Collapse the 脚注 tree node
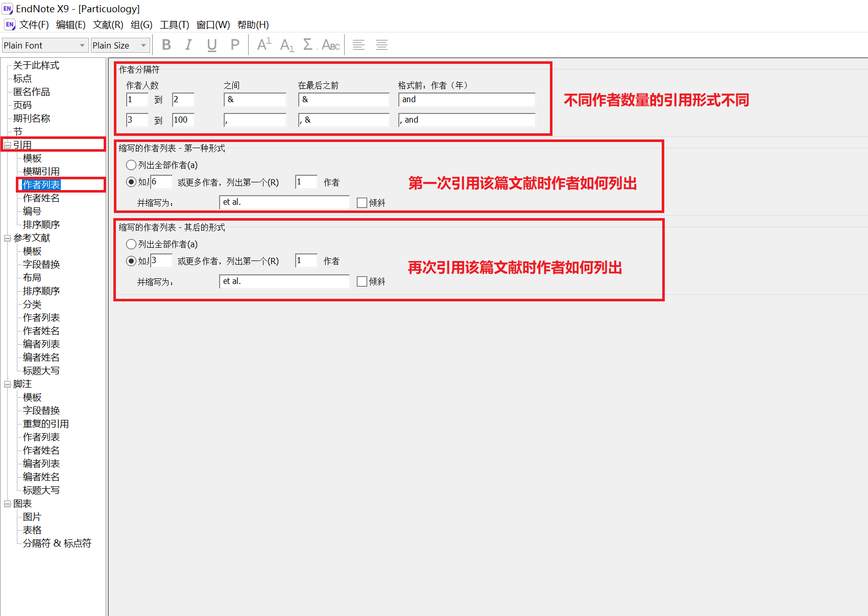868x616 pixels. coord(8,384)
